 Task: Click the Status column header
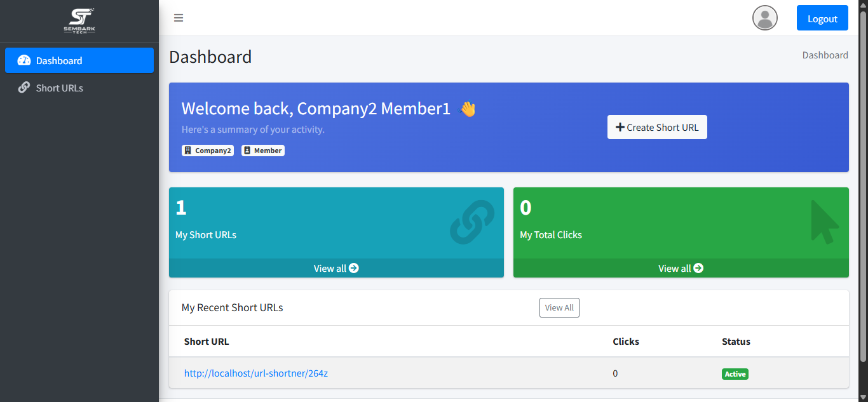click(736, 341)
